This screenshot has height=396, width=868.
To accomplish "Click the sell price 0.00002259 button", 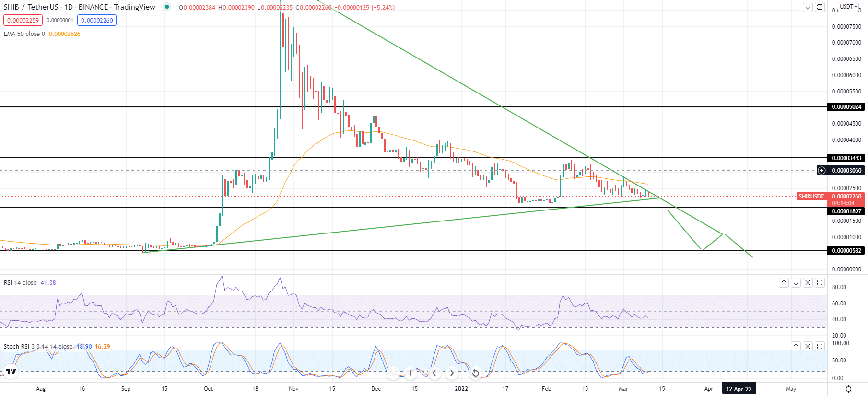I will (x=23, y=20).
